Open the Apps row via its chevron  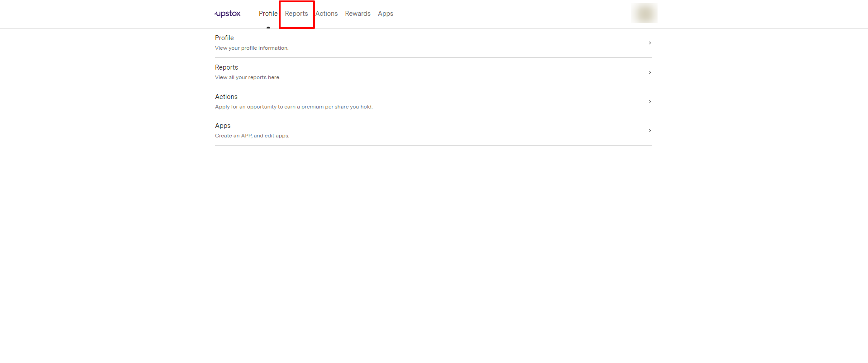(649, 131)
